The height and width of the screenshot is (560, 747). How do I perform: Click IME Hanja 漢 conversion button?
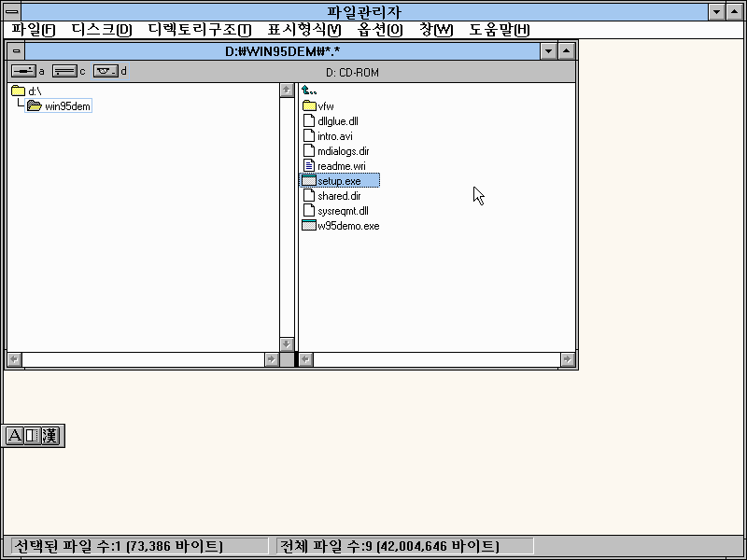pyautogui.click(x=50, y=435)
